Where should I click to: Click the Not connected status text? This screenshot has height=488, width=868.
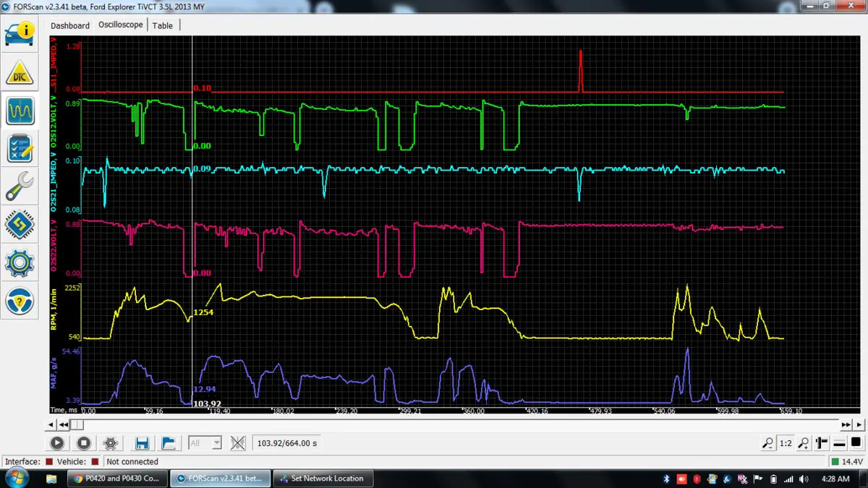click(132, 461)
